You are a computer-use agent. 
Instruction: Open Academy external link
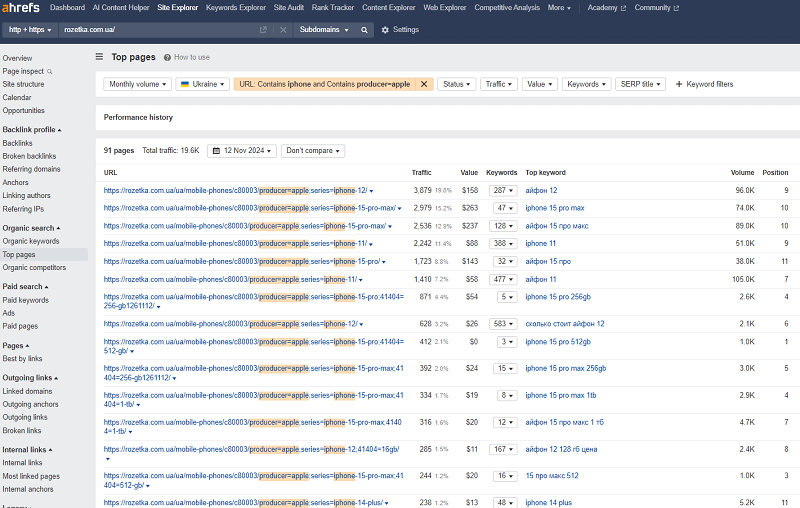coord(607,8)
